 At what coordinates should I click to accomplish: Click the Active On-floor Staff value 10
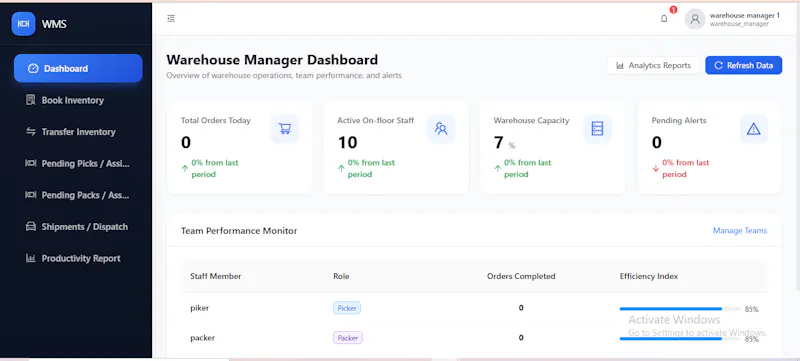[347, 142]
